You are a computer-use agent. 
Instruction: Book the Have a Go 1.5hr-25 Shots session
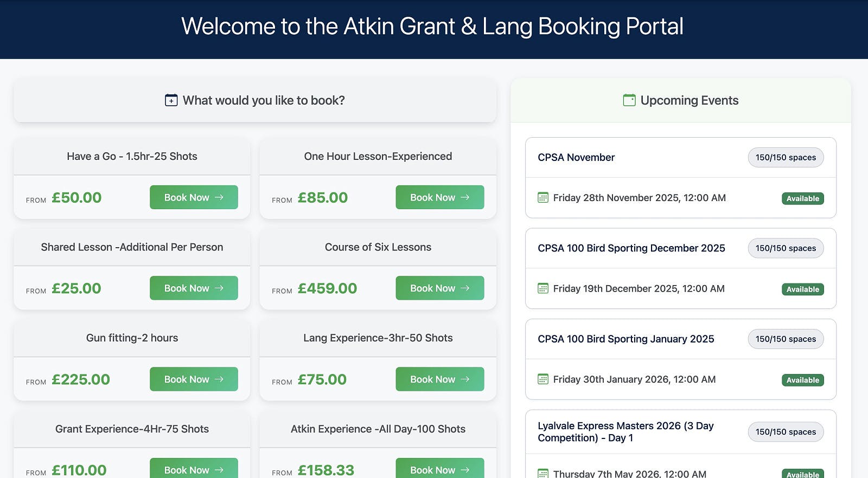click(x=194, y=197)
